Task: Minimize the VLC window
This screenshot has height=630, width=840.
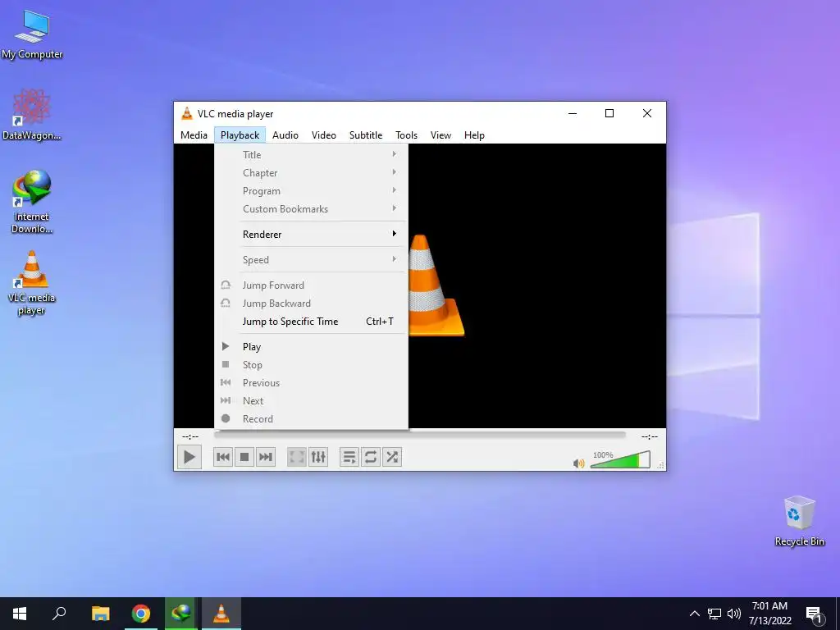Action: [573, 113]
